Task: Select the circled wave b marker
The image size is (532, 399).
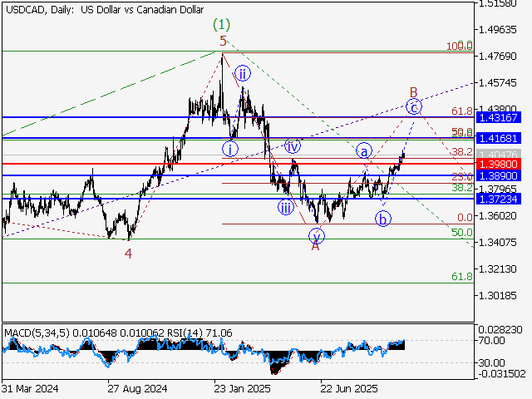Action: [x=382, y=219]
